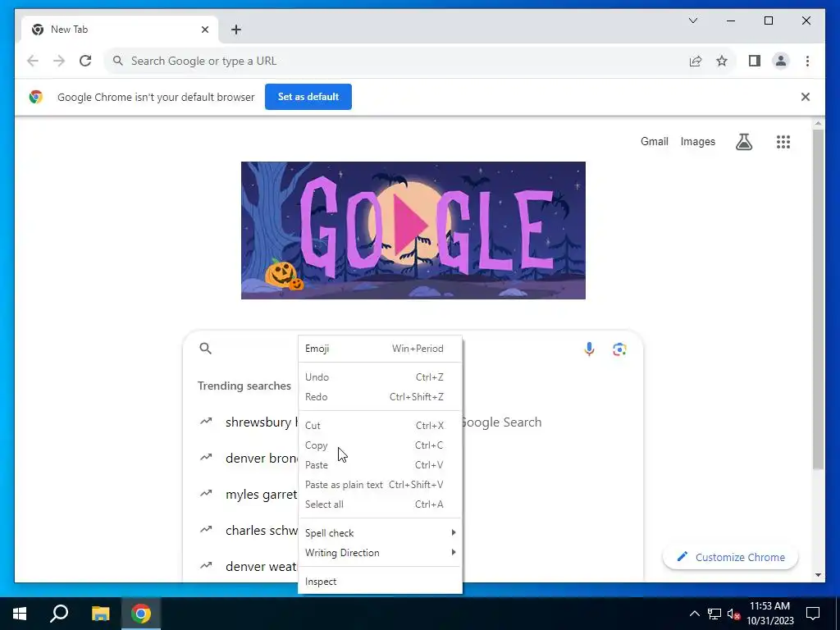This screenshot has width=840, height=630.
Task: Click the Chrome taskbar icon
Action: click(x=141, y=614)
